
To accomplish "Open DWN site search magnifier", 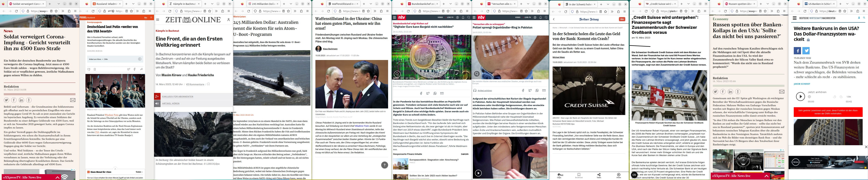I will point(864,18).
